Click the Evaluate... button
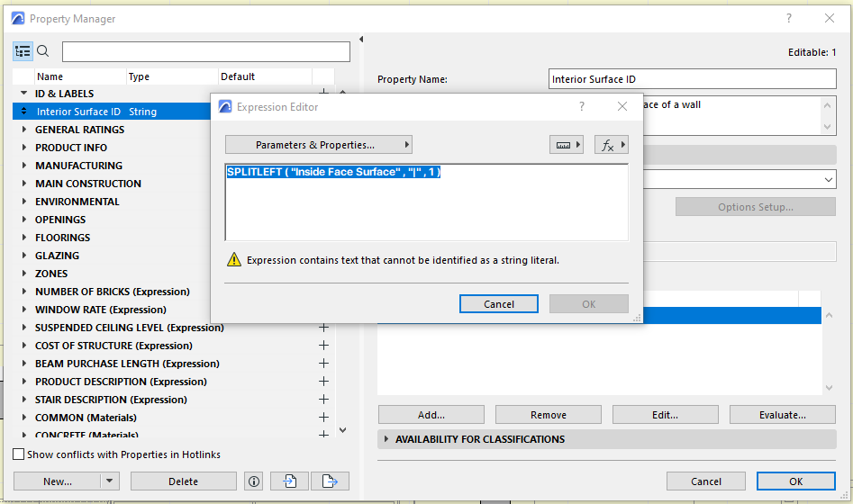This screenshot has width=853, height=504. (x=782, y=415)
